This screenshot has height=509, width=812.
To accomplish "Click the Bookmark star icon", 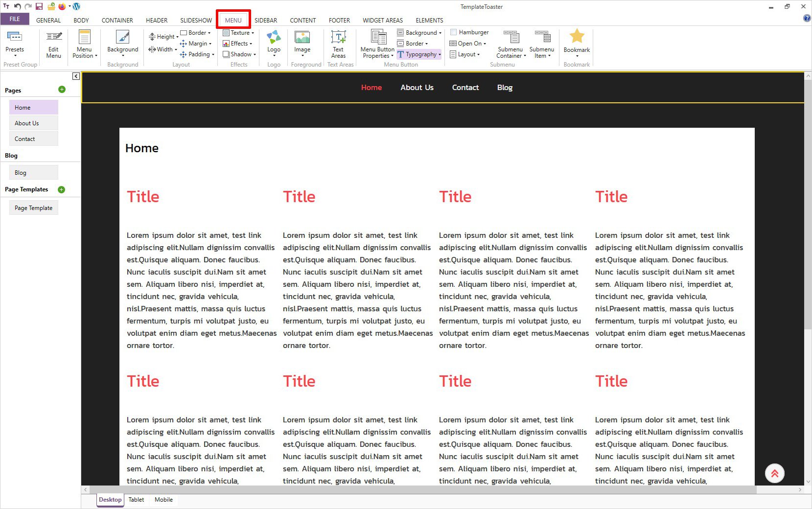I will [577, 36].
